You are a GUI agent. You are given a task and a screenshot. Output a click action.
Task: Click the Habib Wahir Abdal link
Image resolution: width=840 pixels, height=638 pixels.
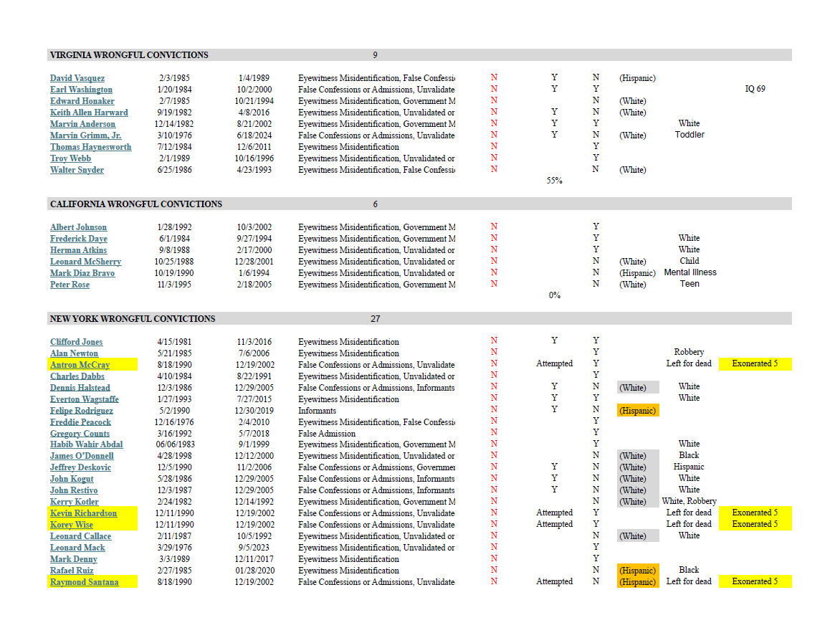click(x=86, y=444)
